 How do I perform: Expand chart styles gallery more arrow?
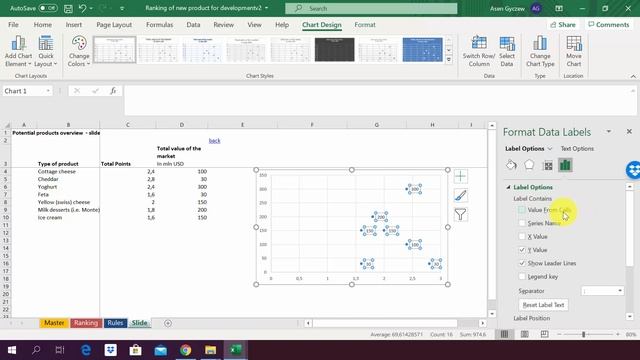449,60
